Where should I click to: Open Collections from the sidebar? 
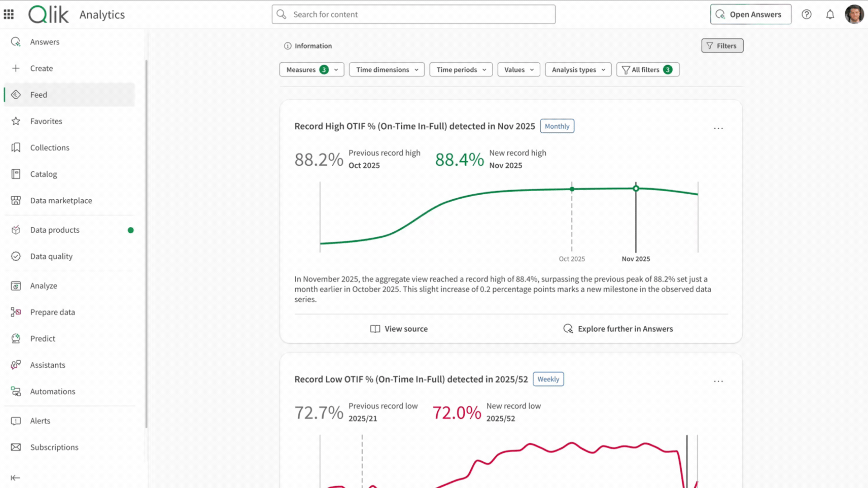coord(49,147)
